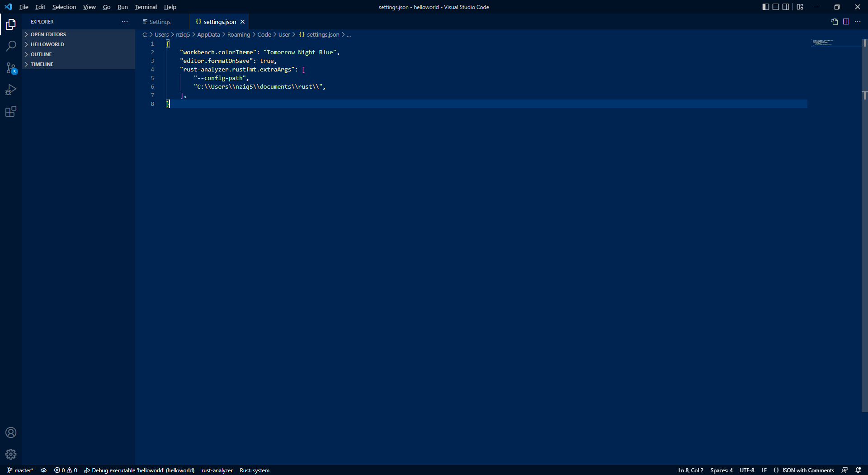Change the UTF-8 encoding in status bar
The width and height of the screenshot is (868, 475).
pos(747,470)
